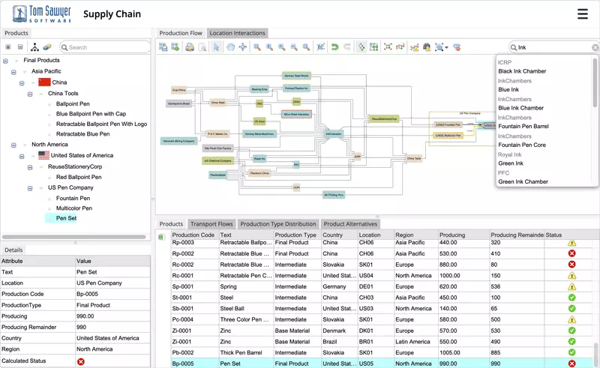The width and height of the screenshot is (600, 368).
Task: Collapse the North America tree node
Action: coord(13,145)
